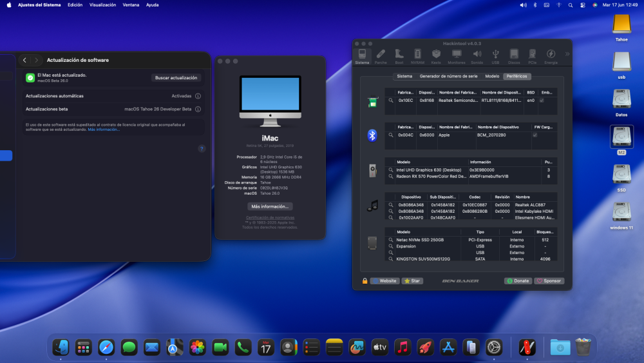
Task: Click info icon next to Actualizaciones automáticas
Action: coord(198,96)
